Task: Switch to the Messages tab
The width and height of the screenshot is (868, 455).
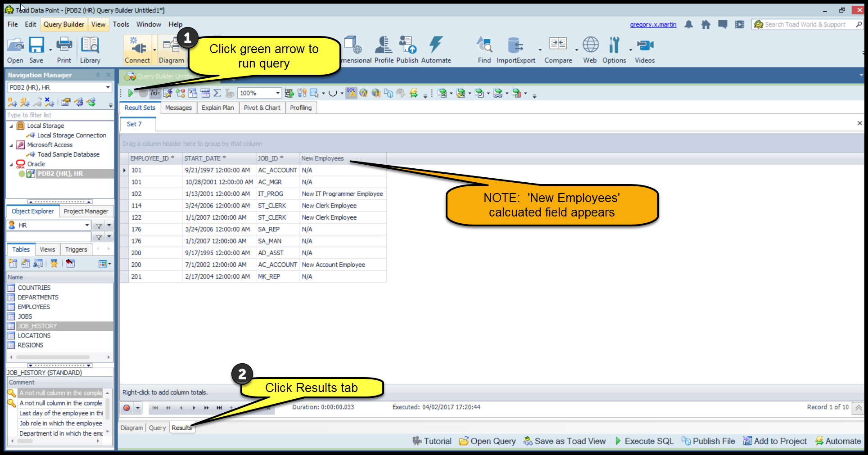Action: tap(178, 108)
